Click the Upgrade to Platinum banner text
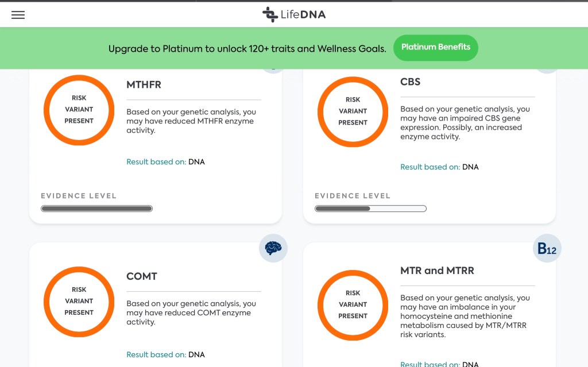 point(247,49)
